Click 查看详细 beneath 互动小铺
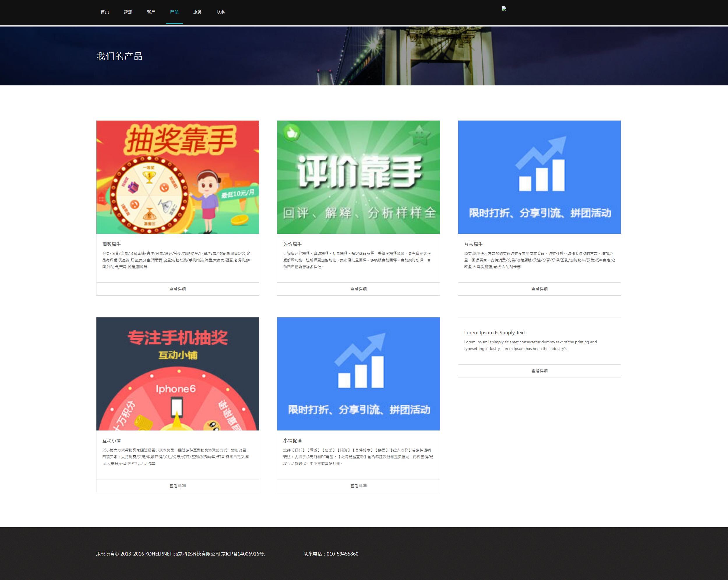Viewport: 728px width, 580px height. point(177,486)
